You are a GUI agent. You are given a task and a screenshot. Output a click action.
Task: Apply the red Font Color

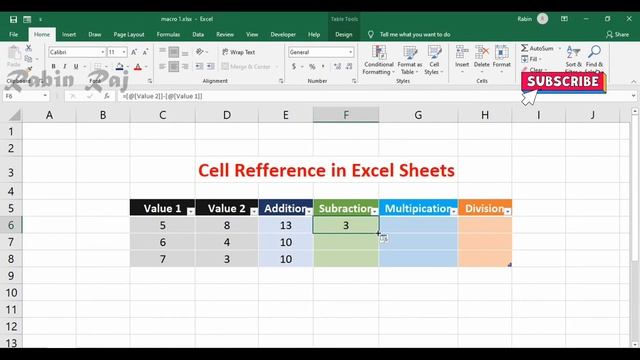pyautogui.click(x=138, y=67)
